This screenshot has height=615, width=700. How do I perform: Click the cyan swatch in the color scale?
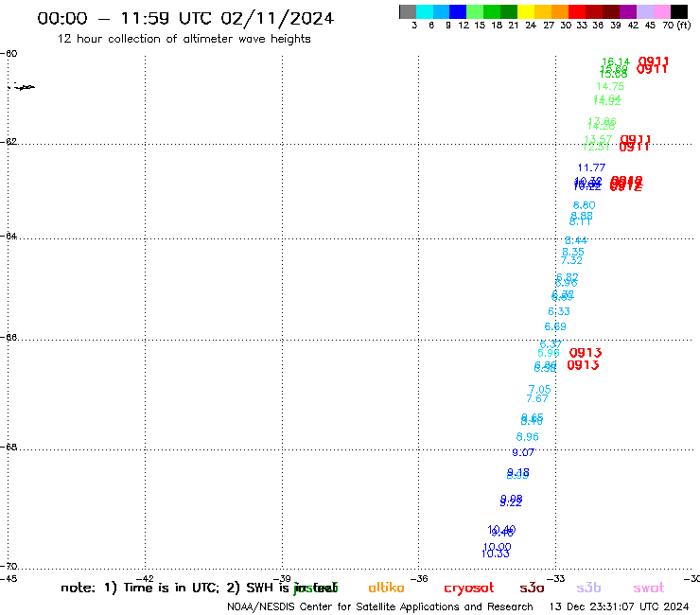tap(425, 11)
